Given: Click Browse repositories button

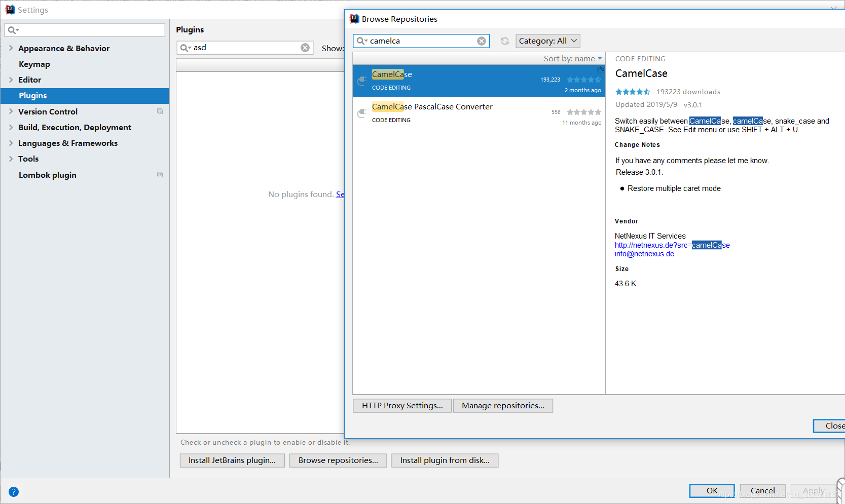Looking at the screenshot, I should pyautogui.click(x=338, y=460).
